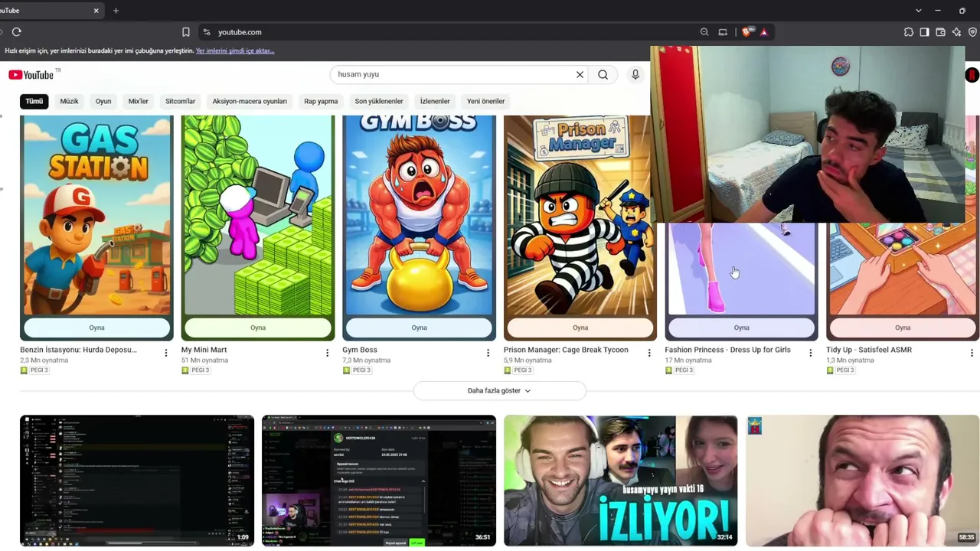This screenshot has height=551, width=980.
Task: Open the Gym Boss game thumbnail
Action: [419, 216]
